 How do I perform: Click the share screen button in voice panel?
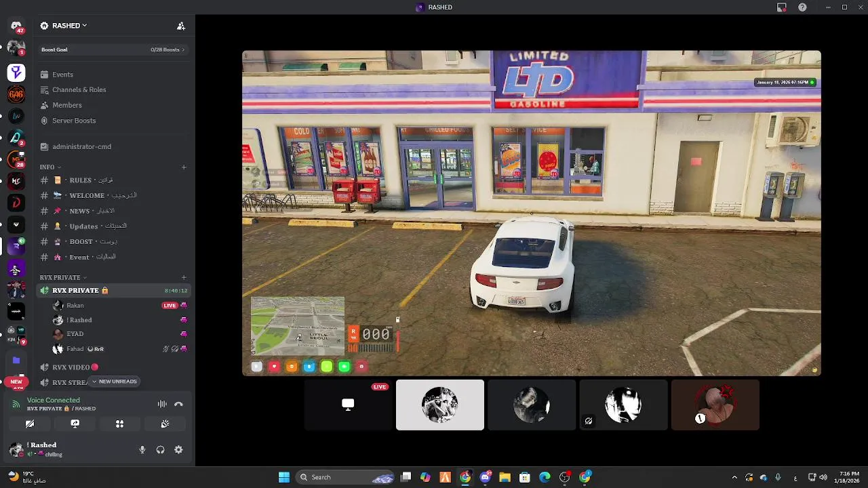75,424
